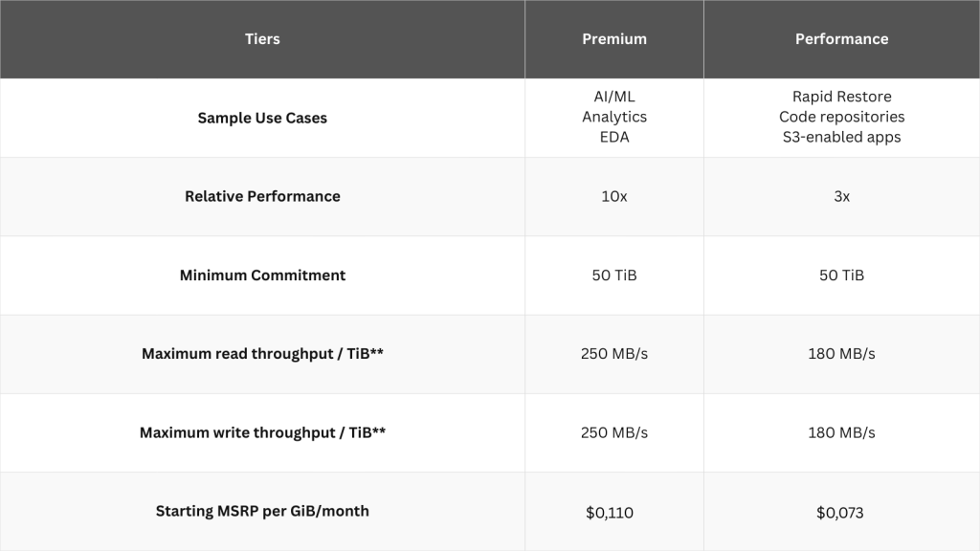Screen dimensions: 980x551
Task: Click the Premium tier 50 TiB commitment cell
Action: (x=614, y=275)
